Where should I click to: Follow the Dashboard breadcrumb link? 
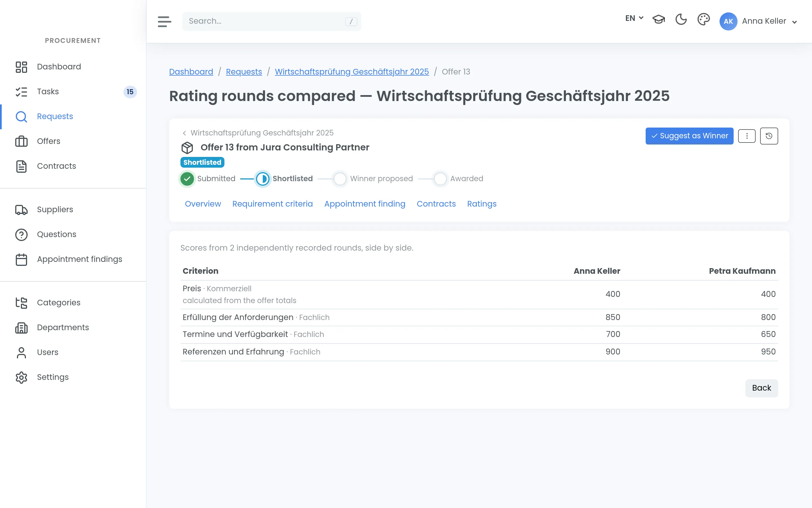(191, 72)
